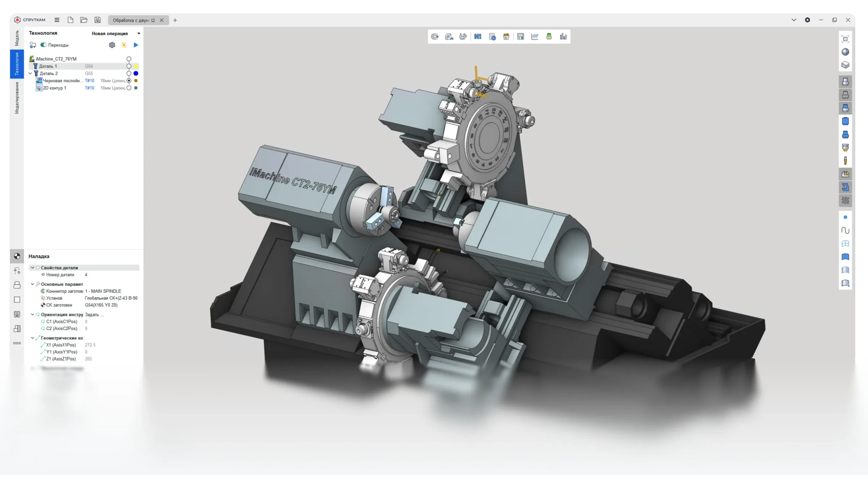
Task: Open the line graph chart icon
Action: click(x=535, y=37)
